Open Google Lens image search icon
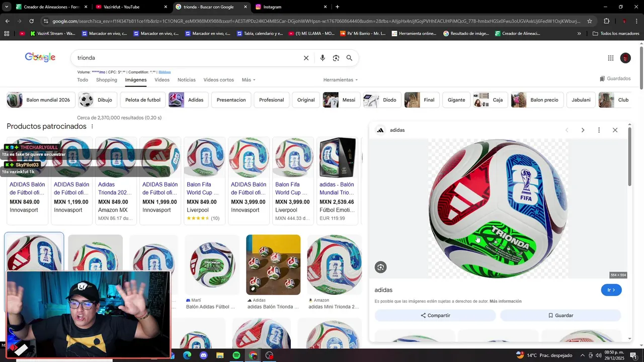The height and width of the screenshot is (362, 644). (336, 58)
